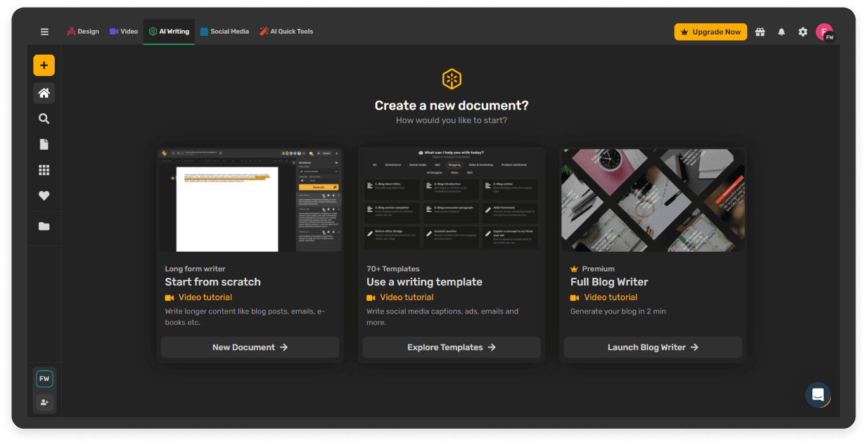
Task: Open settings using the gear icon
Action: click(x=803, y=31)
